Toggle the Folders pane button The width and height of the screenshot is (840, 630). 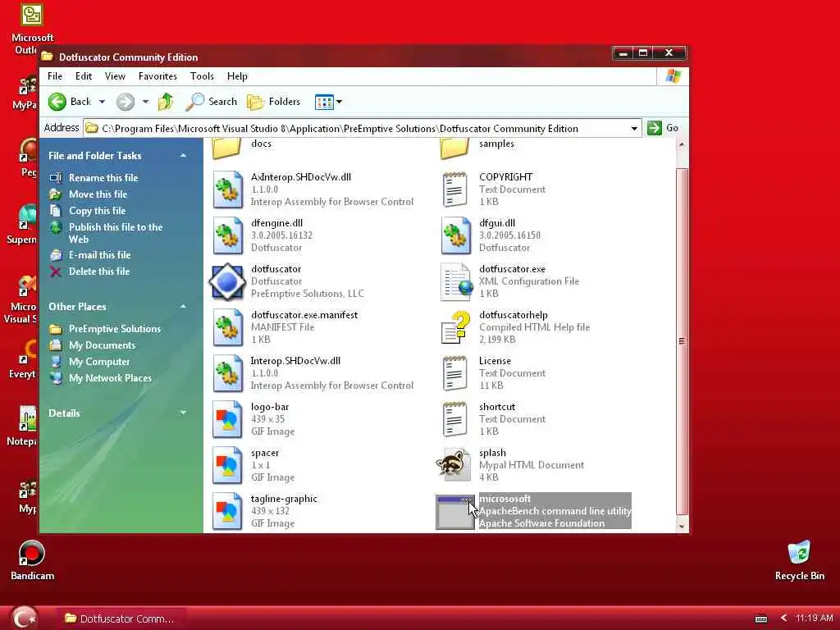[x=273, y=102]
